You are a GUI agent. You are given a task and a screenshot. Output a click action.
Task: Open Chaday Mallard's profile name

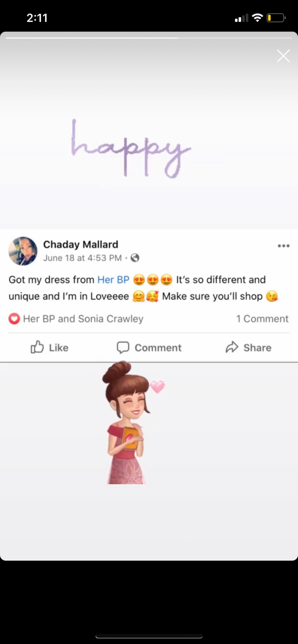click(81, 244)
